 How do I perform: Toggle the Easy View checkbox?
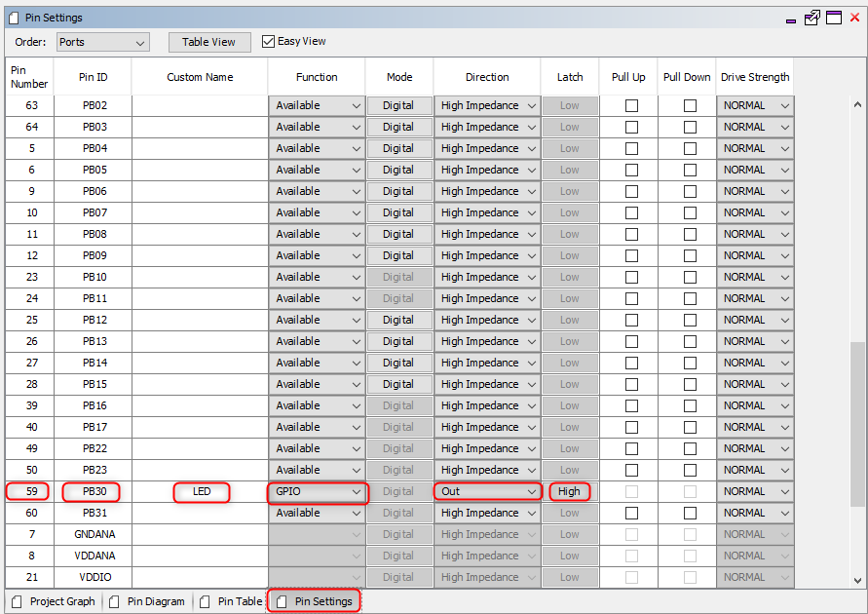pyautogui.click(x=269, y=42)
